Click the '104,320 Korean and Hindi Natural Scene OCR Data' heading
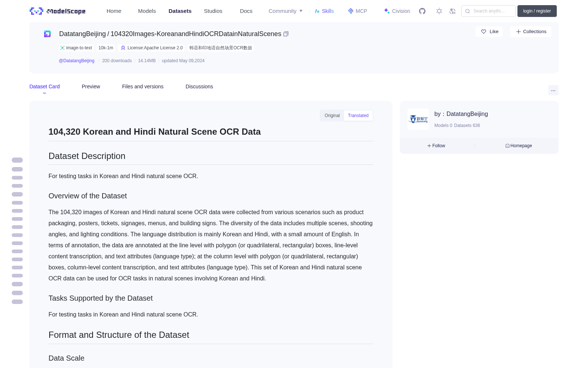588x368 pixels. pos(155,132)
